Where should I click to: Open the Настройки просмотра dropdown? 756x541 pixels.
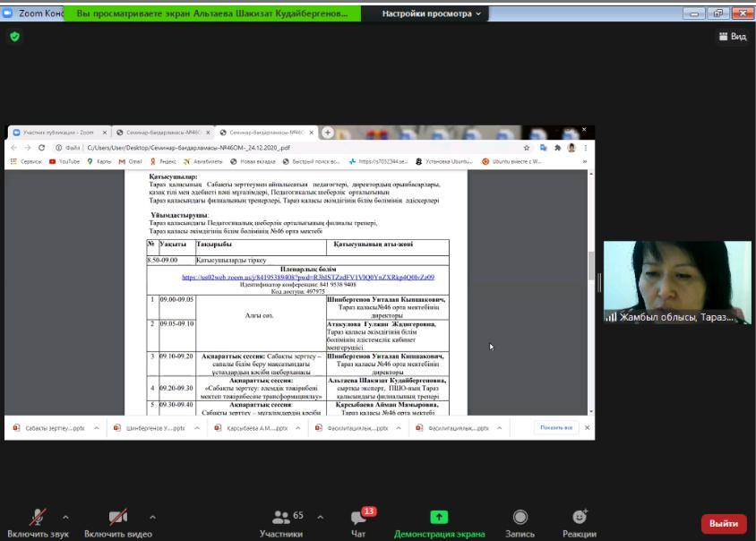click(x=431, y=13)
